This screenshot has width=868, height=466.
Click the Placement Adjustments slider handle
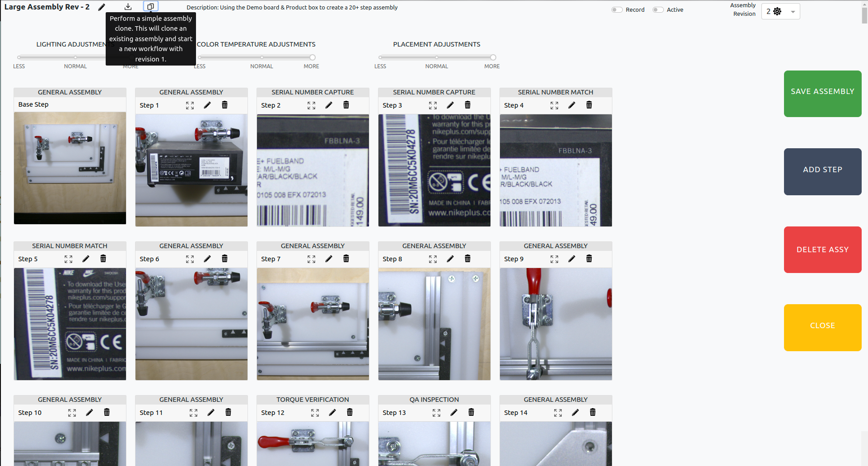click(493, 57)
